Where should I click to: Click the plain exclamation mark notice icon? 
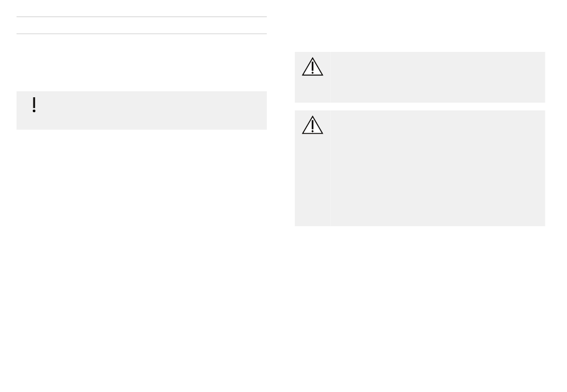pyautogui.click(x=34, y=105)
